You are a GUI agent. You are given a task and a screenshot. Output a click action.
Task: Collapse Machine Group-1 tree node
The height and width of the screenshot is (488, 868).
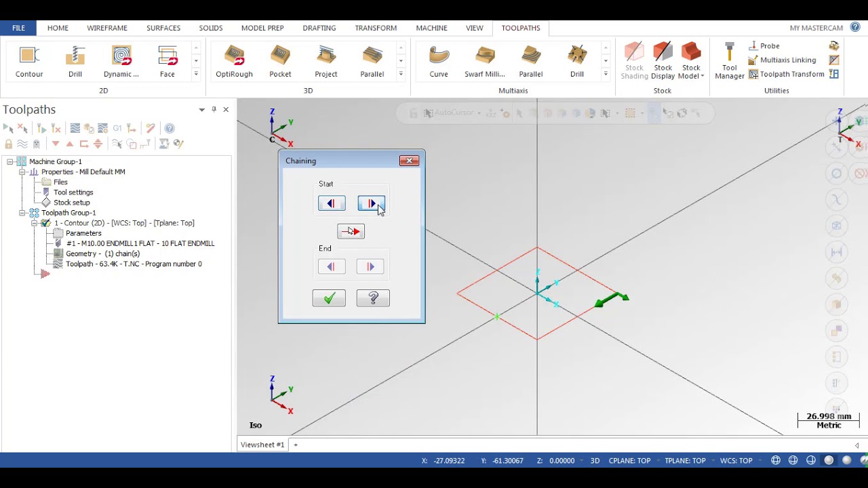(x=10, y=161)
